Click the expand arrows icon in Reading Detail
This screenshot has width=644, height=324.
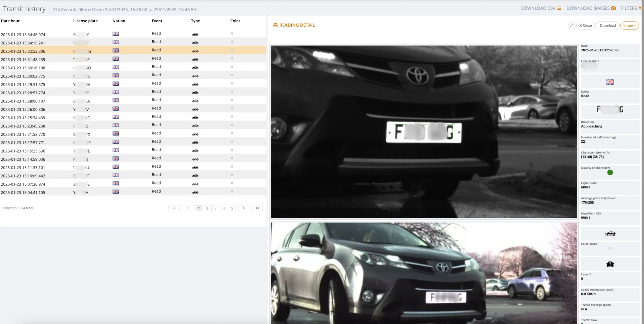click(x=572, y=26)
